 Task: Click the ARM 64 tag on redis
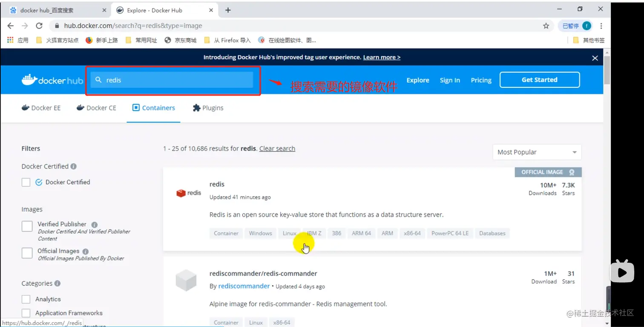[361, 233]
